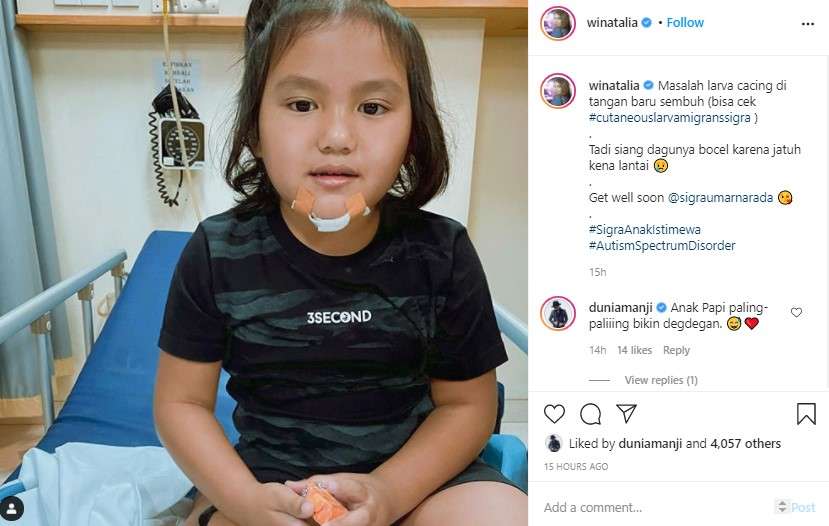
Task: Open #cutaneouslarvamigranssigra hashtag
Action: 669,117
